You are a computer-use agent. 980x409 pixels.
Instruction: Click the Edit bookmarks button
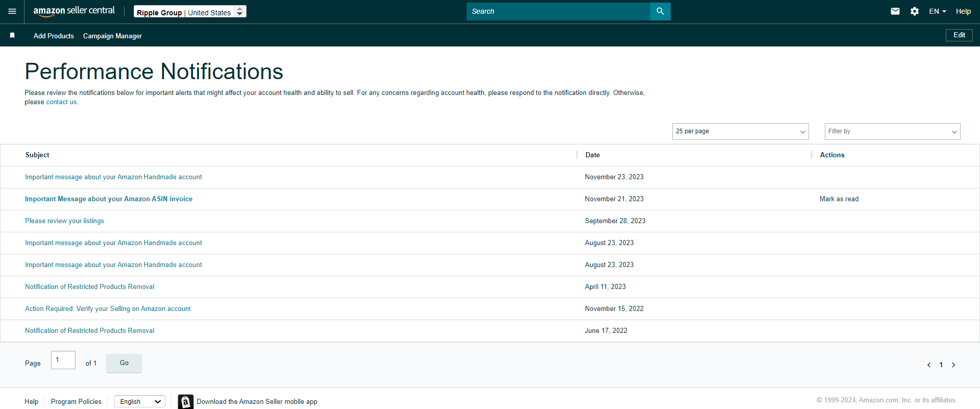959,35
